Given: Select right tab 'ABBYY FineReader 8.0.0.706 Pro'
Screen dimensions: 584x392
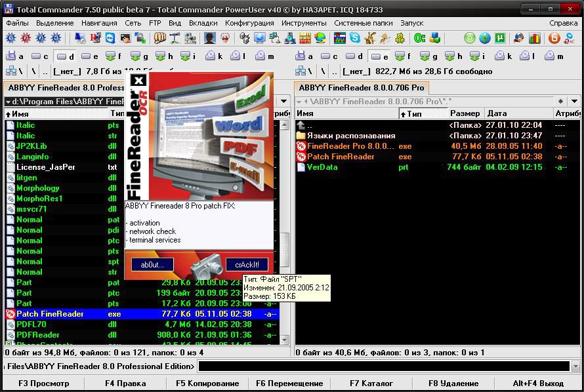Looking at the screenshot, I should click(x=362, y=88).
